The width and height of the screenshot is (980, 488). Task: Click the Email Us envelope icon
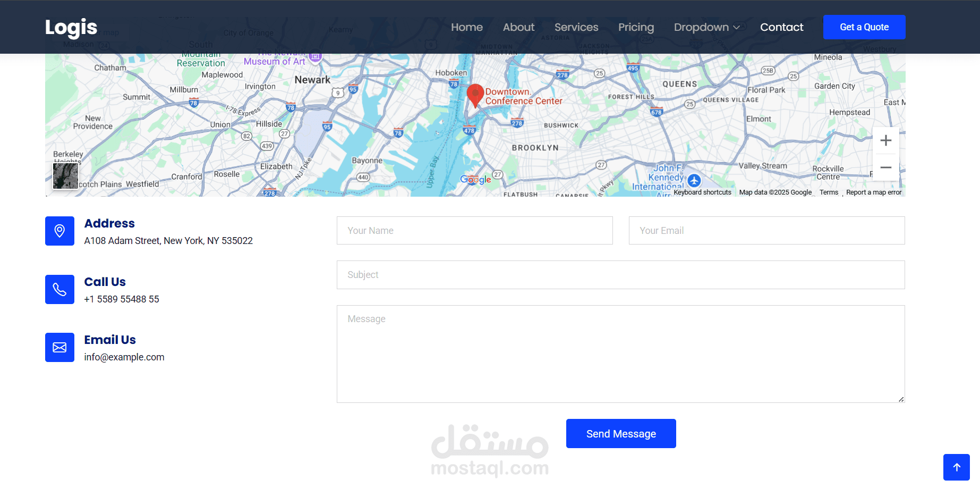59,347
